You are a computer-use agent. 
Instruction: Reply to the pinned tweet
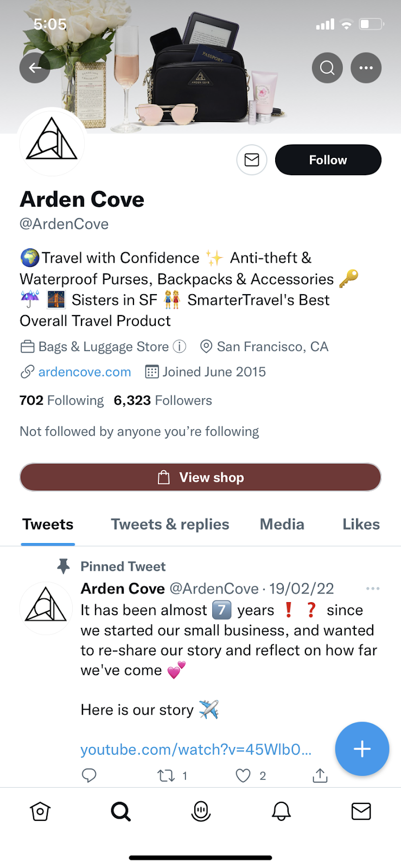[x=89, y=776]
